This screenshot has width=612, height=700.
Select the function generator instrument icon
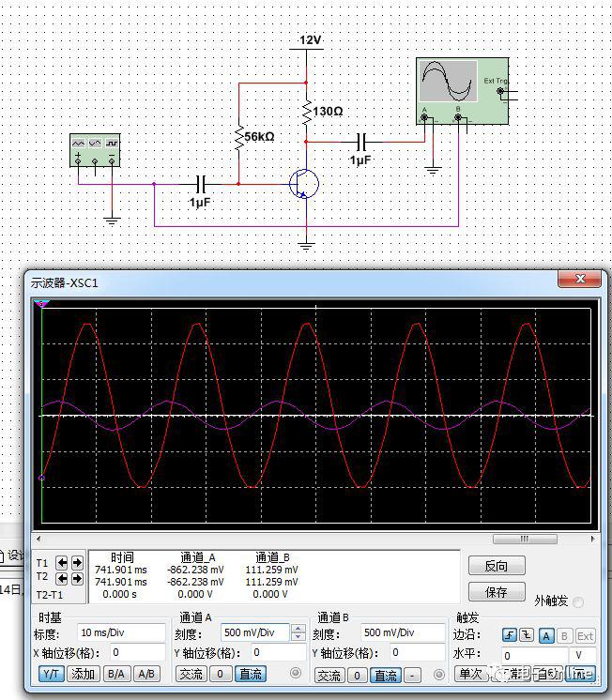tap(96, 150)
